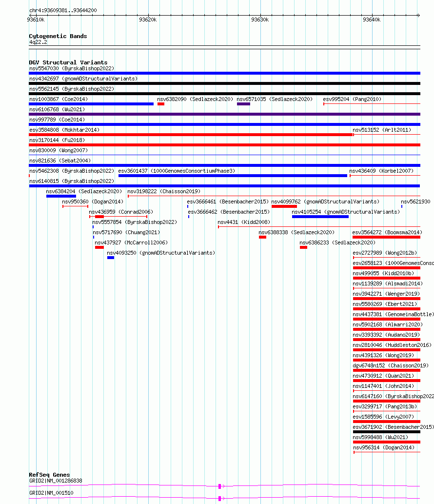
Task: Click nsv4730912 (Quan2021) label
Action: pos(384,377)
